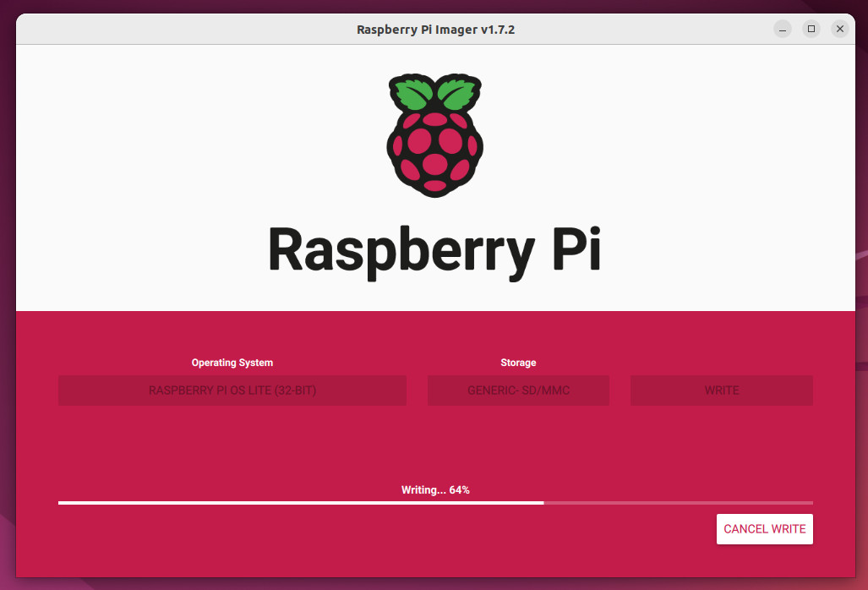868x590 pixels.
Task: Click the Generic- SD/MMC storage button
Action: 518,391
